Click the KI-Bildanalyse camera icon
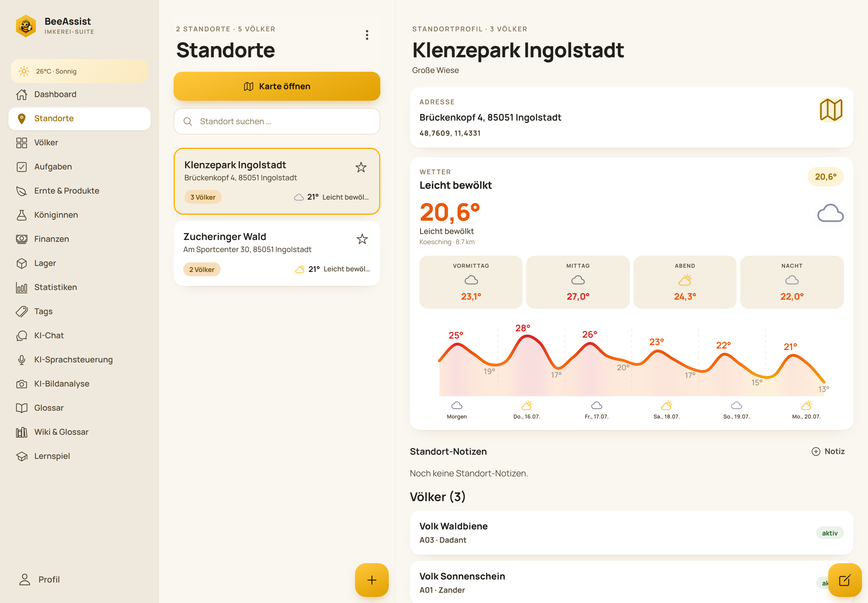This screenshot has width=868, height=603. pyautogui.click(x=21, y=384)
